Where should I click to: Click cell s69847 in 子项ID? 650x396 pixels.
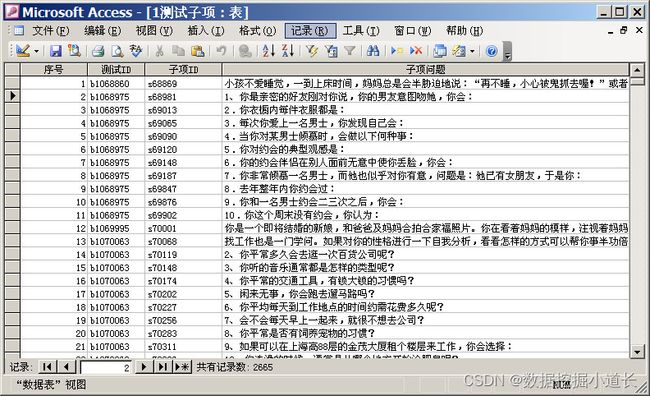[x=183, y=189]
